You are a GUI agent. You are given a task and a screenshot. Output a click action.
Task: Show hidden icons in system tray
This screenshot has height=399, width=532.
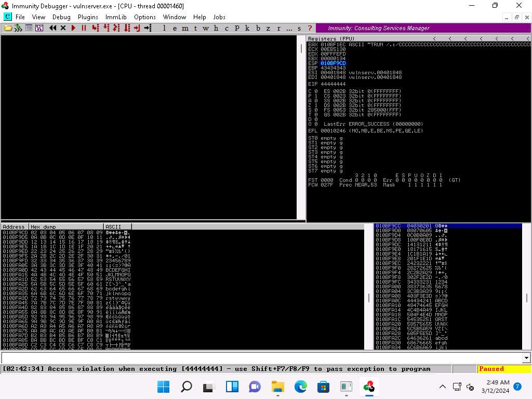click(443, 387)
